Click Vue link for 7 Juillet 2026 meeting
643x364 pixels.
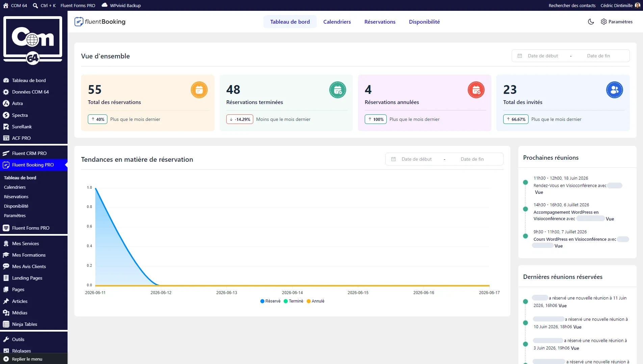(x=559, y=246)
